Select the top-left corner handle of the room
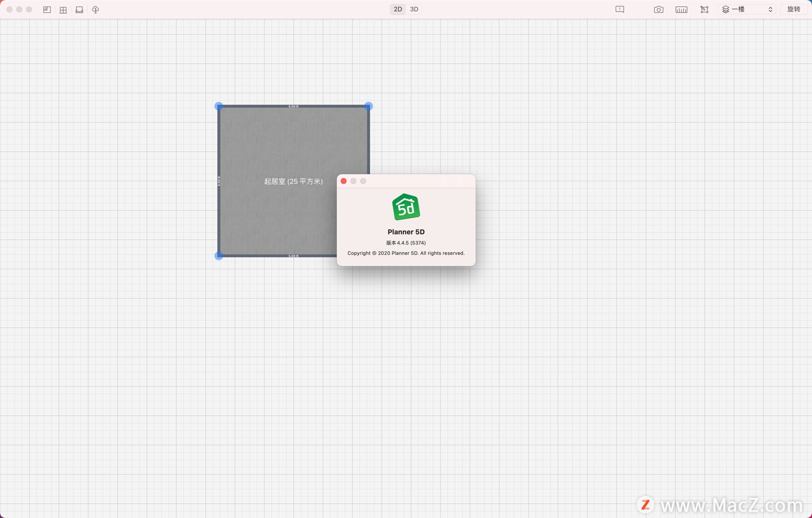Image resolution: width=812 pixels, height=518 pixels. (219, 106)
